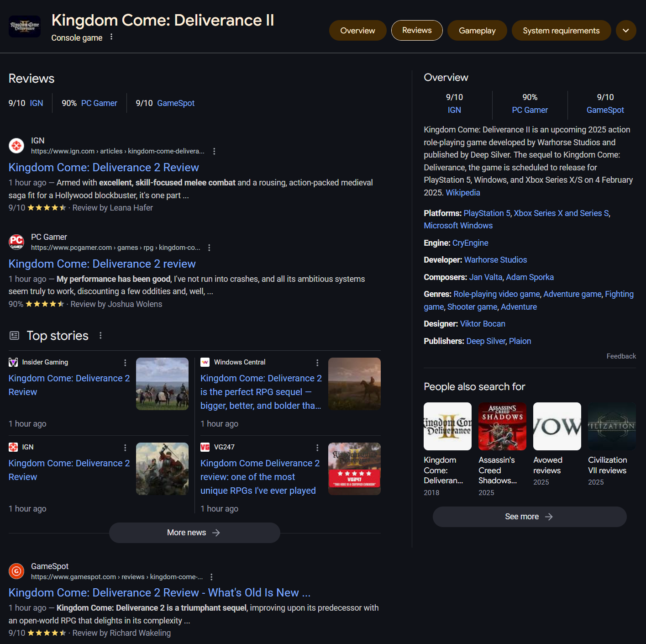Expand more tabs with chevron button
Screen dimensions: 646x644
pyautogui.click(x=626, y=31)
